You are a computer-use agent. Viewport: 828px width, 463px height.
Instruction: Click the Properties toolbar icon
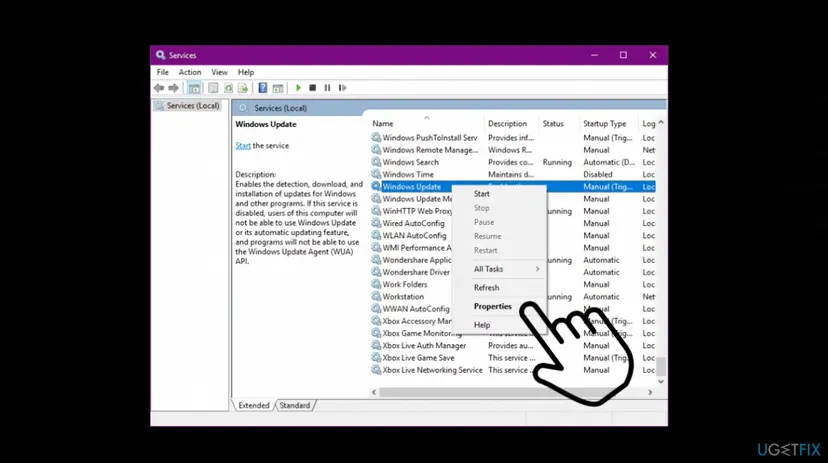213,88
